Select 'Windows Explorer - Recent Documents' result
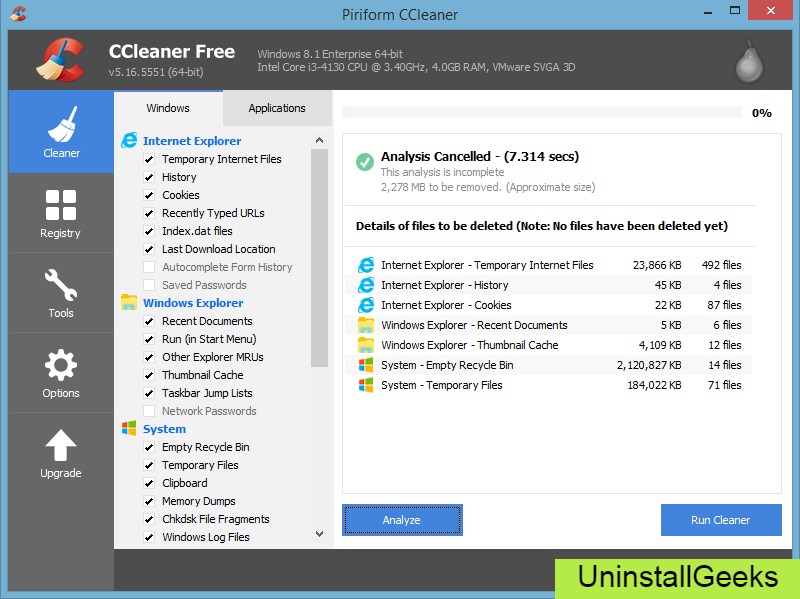This screenshot has width=800, height=599. tap(548, 325)
